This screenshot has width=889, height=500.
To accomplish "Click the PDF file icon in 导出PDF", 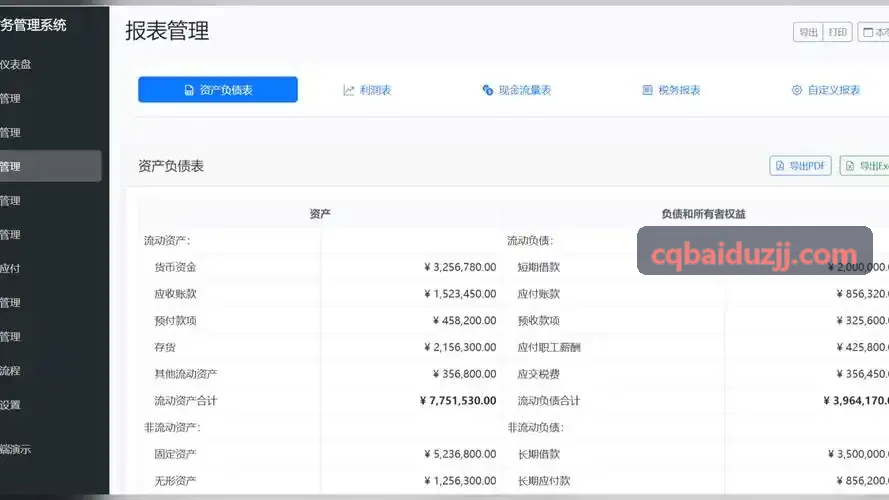I will 780,166.
